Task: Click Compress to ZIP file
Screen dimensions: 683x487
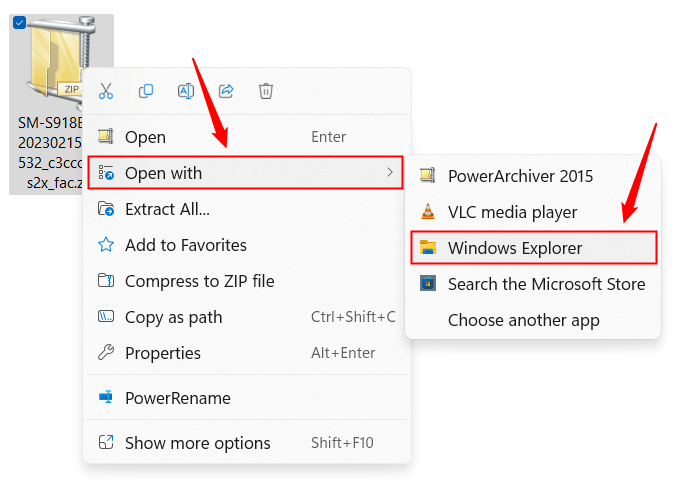Action: point(199,281)
